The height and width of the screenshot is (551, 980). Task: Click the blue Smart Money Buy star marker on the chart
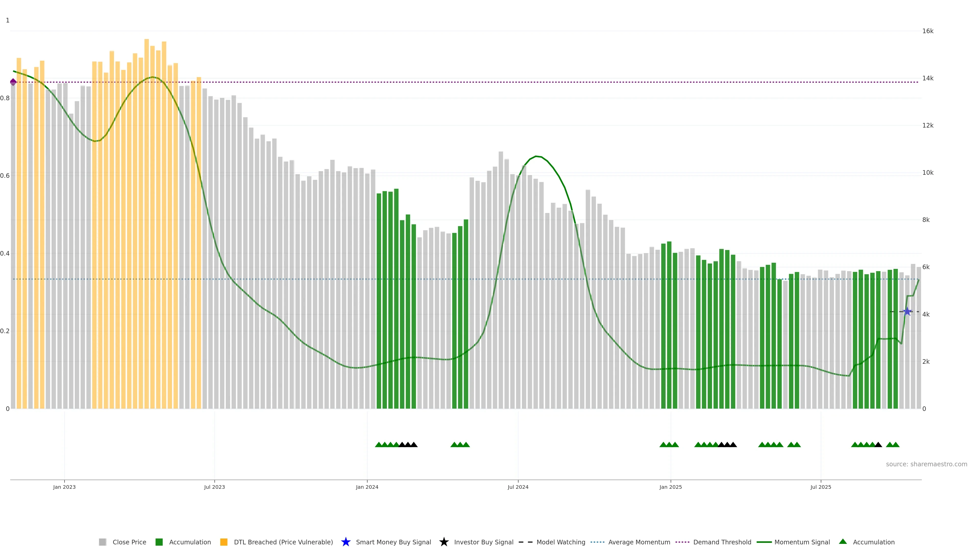[907, 312]
